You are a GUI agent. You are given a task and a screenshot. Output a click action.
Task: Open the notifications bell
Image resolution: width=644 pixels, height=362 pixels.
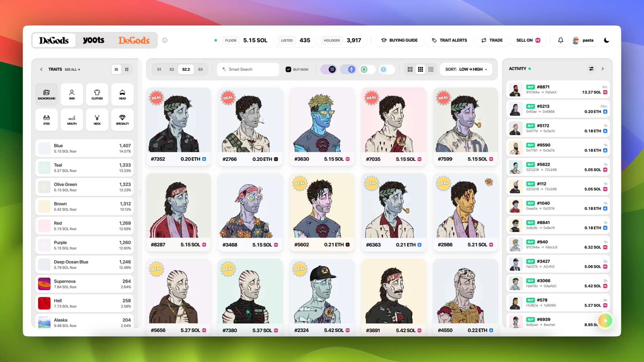pos(561,40)
